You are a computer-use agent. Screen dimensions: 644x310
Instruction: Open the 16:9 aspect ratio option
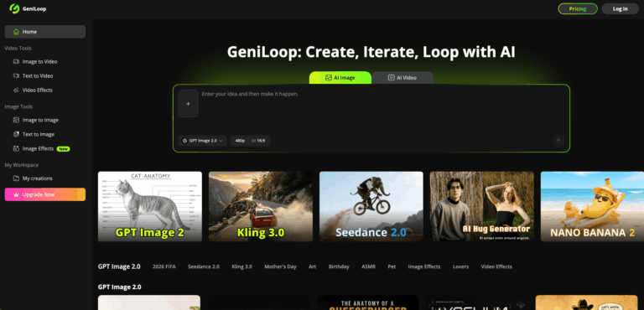(x=258, y=141)
